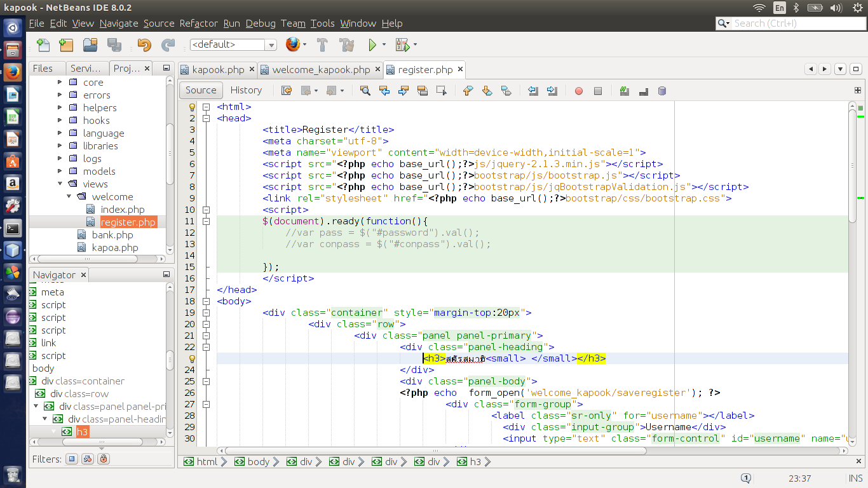Click Shift Line Right icon
The height and width of the screenshot is (488, 868).
click(552, 91)
